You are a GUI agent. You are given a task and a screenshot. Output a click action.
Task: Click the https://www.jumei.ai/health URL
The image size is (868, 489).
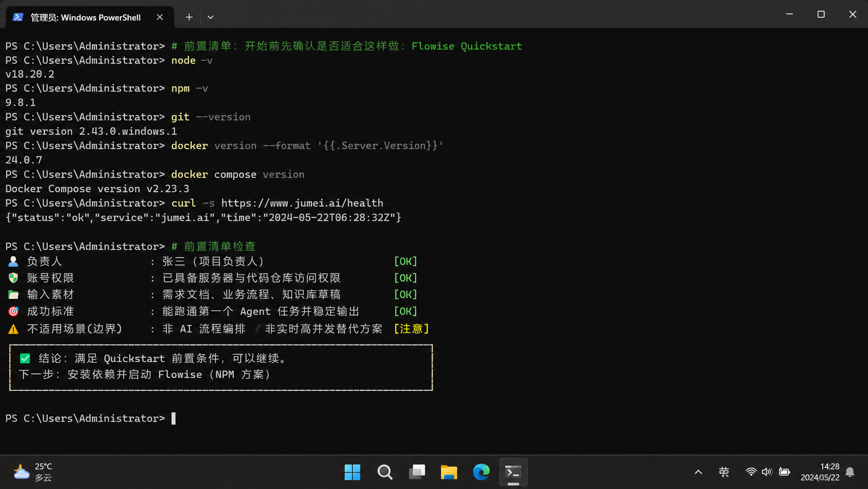coord(302,203)
